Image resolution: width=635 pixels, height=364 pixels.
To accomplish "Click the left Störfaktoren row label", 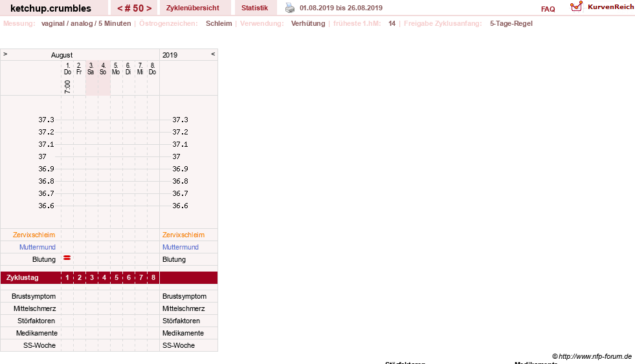I will point(36,321).
